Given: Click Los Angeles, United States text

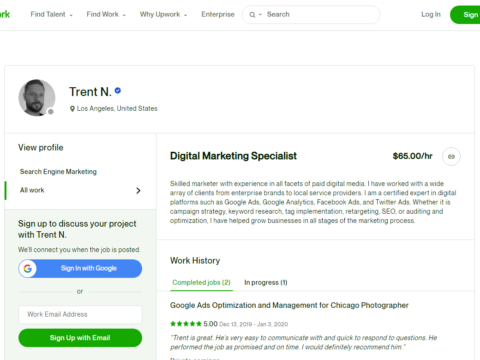Looking at the screenshot, I should tap(117, 109).
